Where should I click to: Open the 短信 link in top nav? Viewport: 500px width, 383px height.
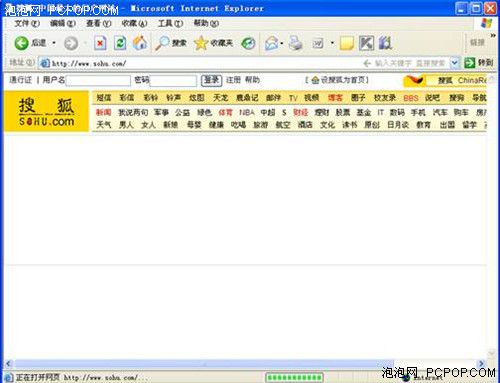tap(103, 98)
